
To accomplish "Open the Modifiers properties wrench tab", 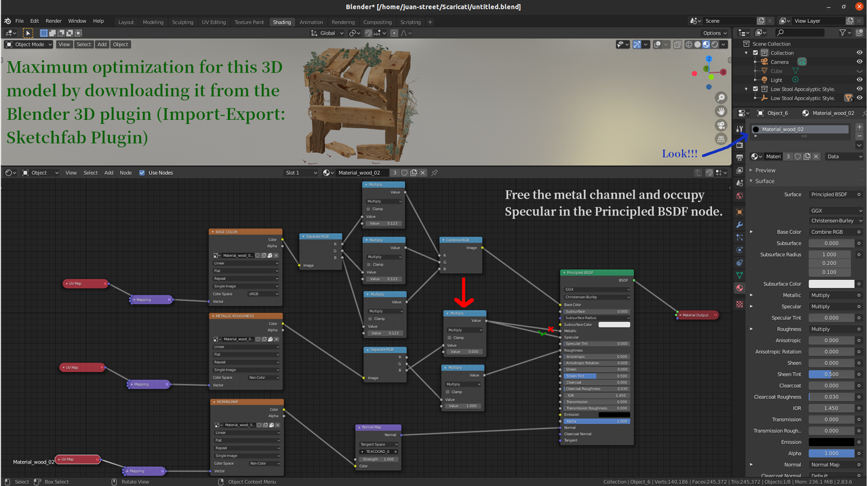I will click(739, 225).
